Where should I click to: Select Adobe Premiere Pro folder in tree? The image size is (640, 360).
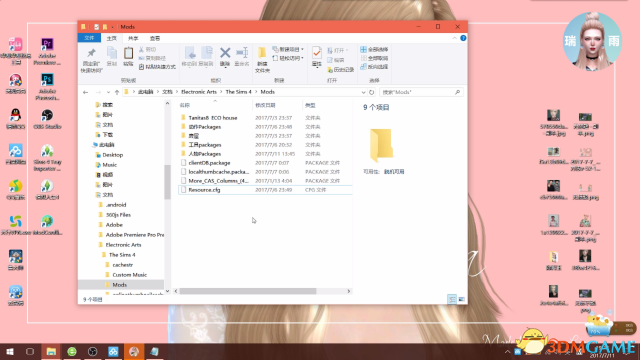point(134,235)
